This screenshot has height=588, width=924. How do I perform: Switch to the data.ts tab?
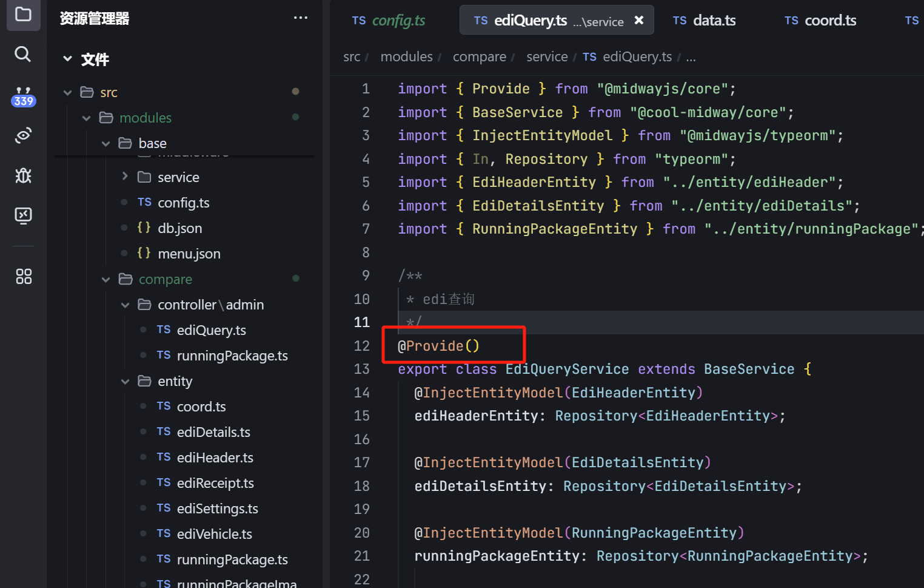coord(704,21)
